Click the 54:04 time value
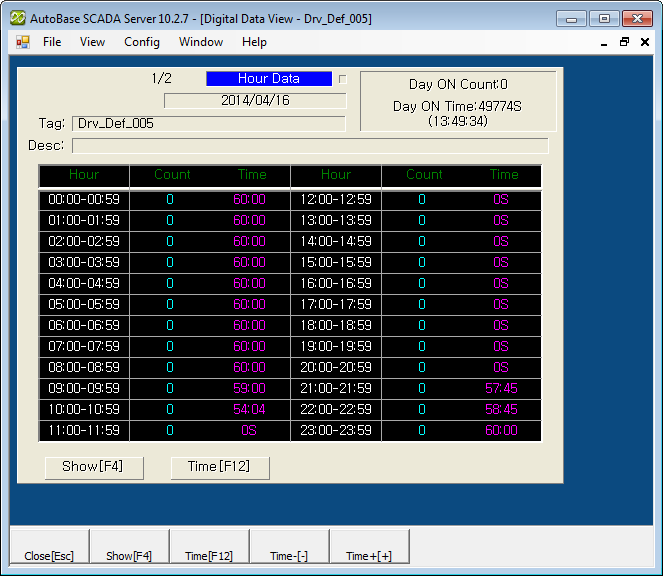 click(249, 409)
